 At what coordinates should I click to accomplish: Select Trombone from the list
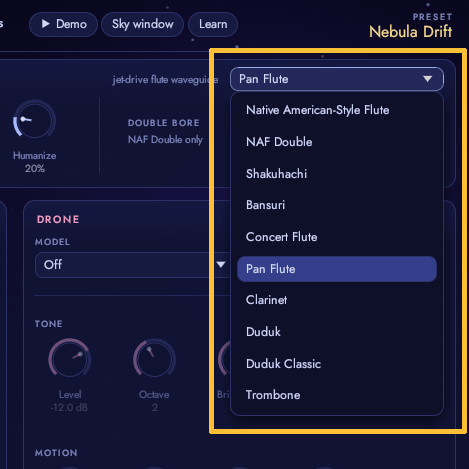click(337, 395)
